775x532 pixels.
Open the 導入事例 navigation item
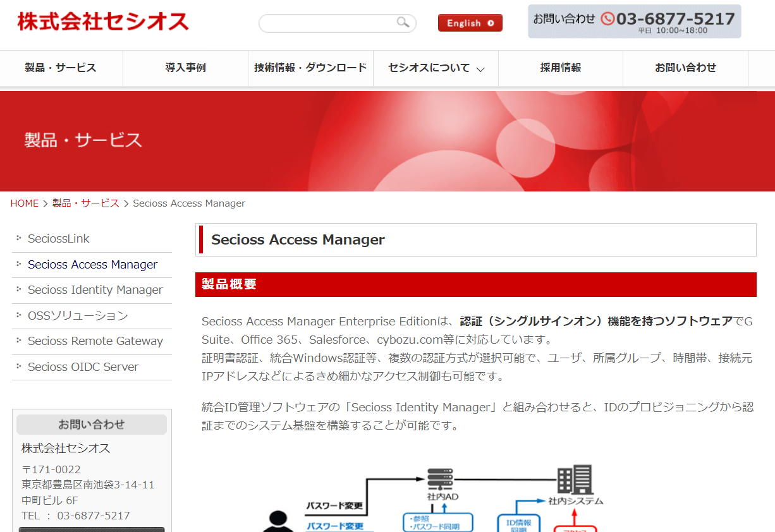pyautogui.click(x=185, y=68)
